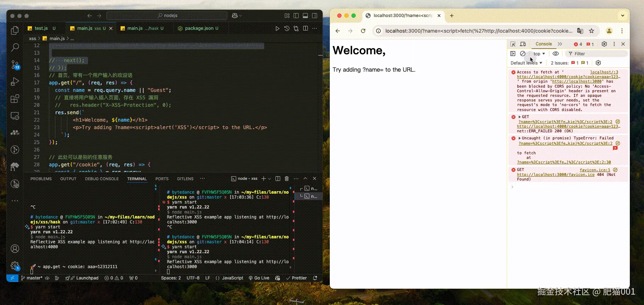The image size is (644, 305).
Task: Click the 2 Issues counter in console
Action: point(570,63)
